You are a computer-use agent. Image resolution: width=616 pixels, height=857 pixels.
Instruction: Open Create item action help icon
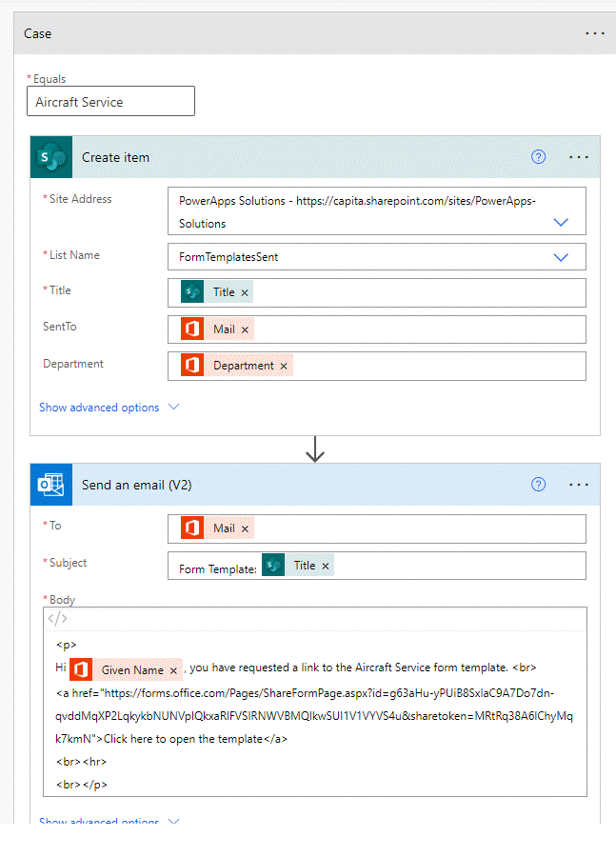tap(539, 157)
